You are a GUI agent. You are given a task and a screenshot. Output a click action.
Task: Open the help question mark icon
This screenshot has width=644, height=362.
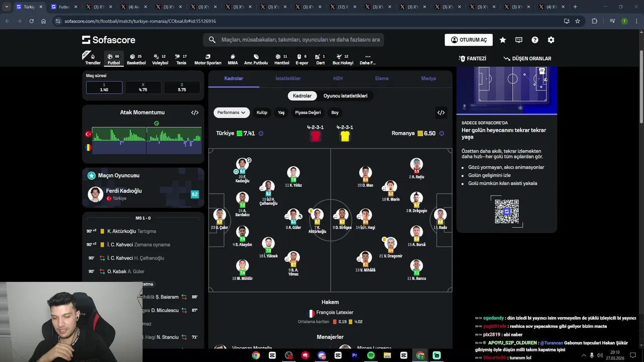[535, 40]
